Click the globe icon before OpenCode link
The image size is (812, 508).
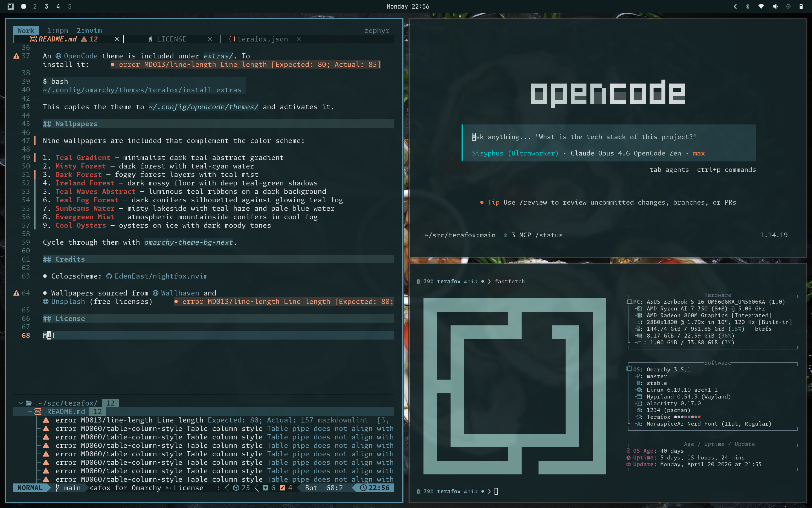coord(58,56)
